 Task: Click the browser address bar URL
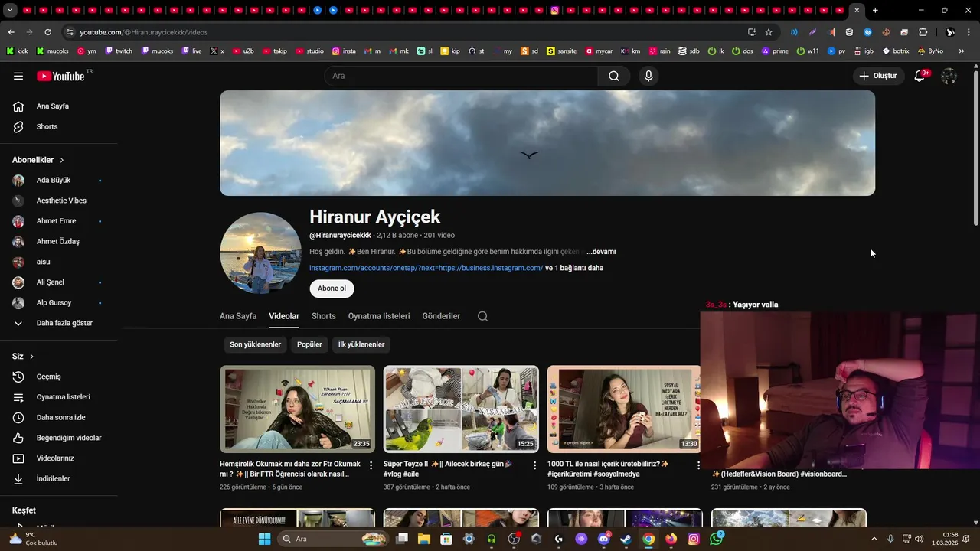pyautogui.click(x=143, y=32)
